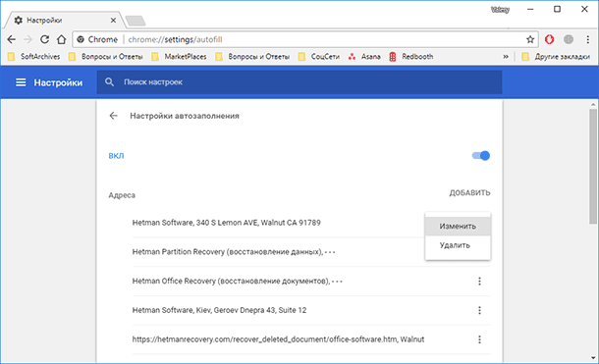Screen dimensions: 599x364
Task: Open the СоцСети bookmark folder
Action: pos(319,57)
